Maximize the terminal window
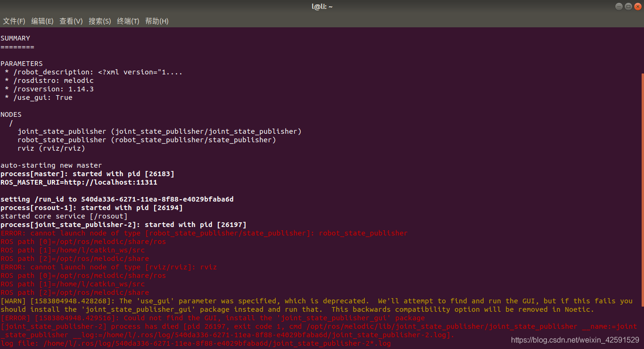The height and width of the screenshot is (349, 644). click(628, 7)
